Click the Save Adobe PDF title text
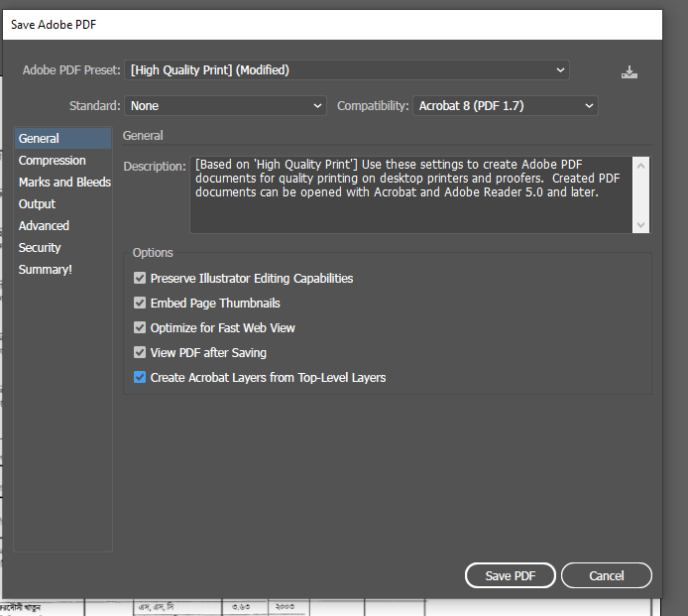This screenshot has height=616, width=688. tap(54, 25)
